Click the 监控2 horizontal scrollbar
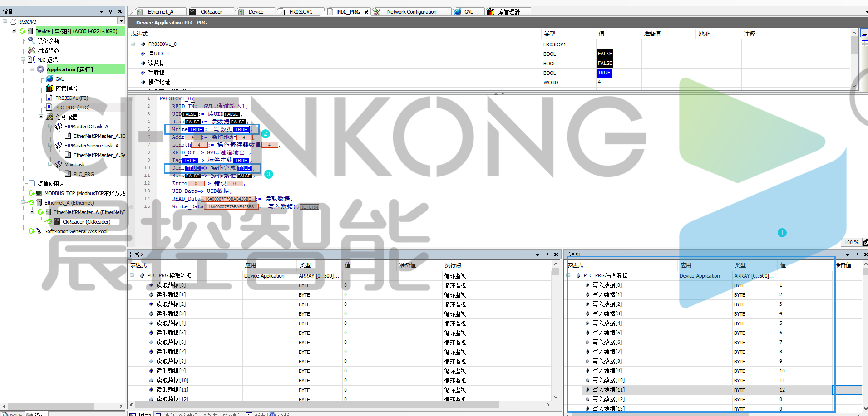 pyautogui.click(x=318, y=405)
